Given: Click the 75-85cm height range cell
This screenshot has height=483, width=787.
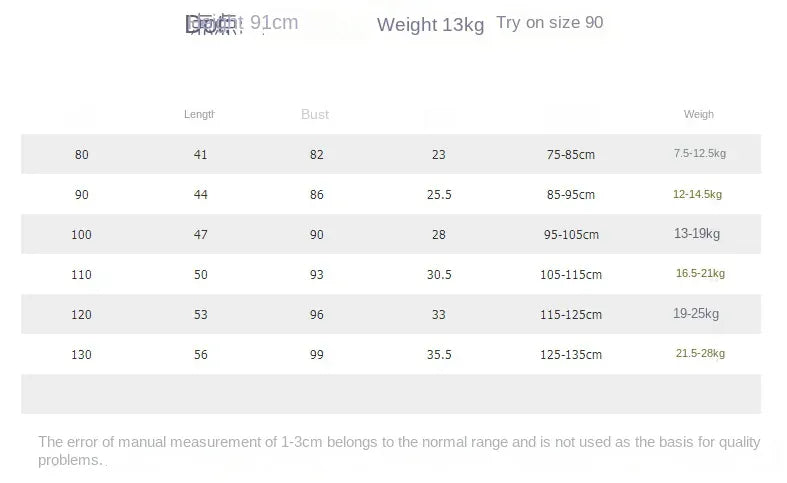Looking at the screenshot, I should click(571, 155).
